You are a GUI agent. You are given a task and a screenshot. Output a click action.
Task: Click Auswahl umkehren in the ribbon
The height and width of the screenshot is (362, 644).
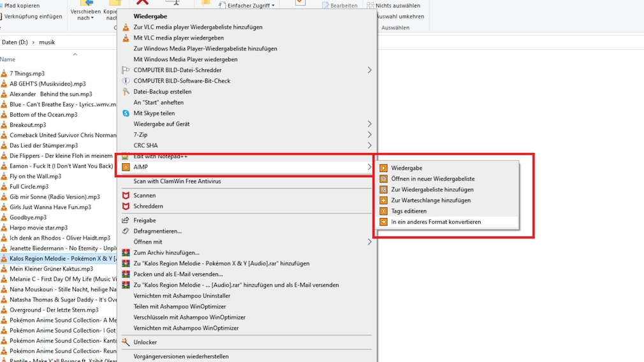click(399, 17)
